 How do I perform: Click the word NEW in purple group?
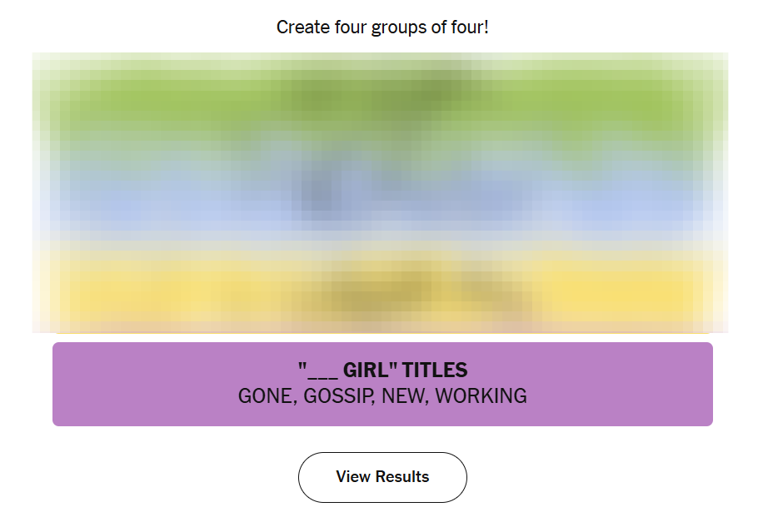point(404,396)
